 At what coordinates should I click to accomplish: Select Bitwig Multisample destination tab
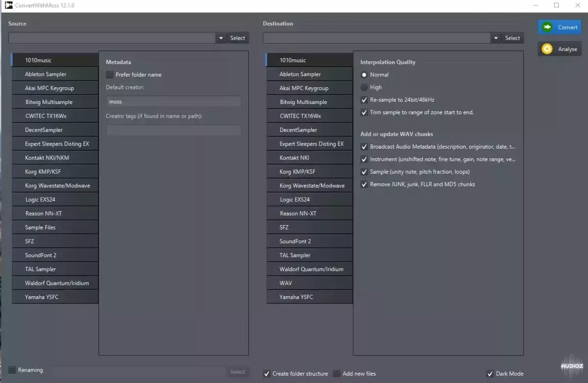tap(310, 102)
